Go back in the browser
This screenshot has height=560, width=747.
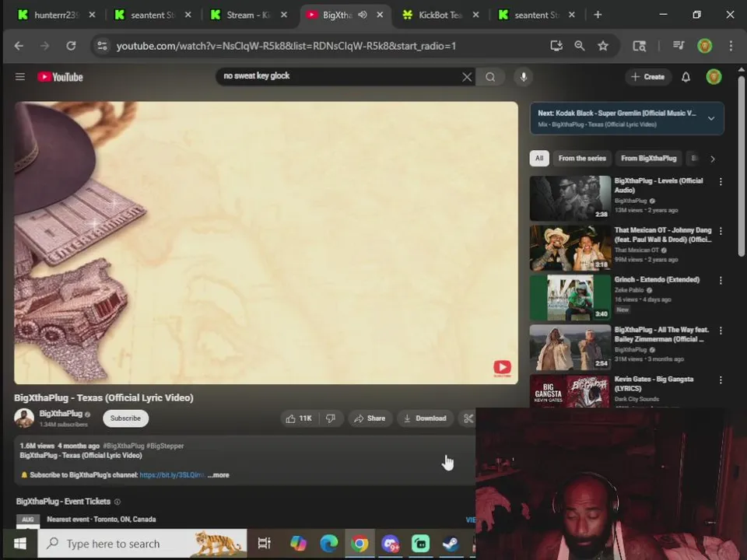pos(19,46)
